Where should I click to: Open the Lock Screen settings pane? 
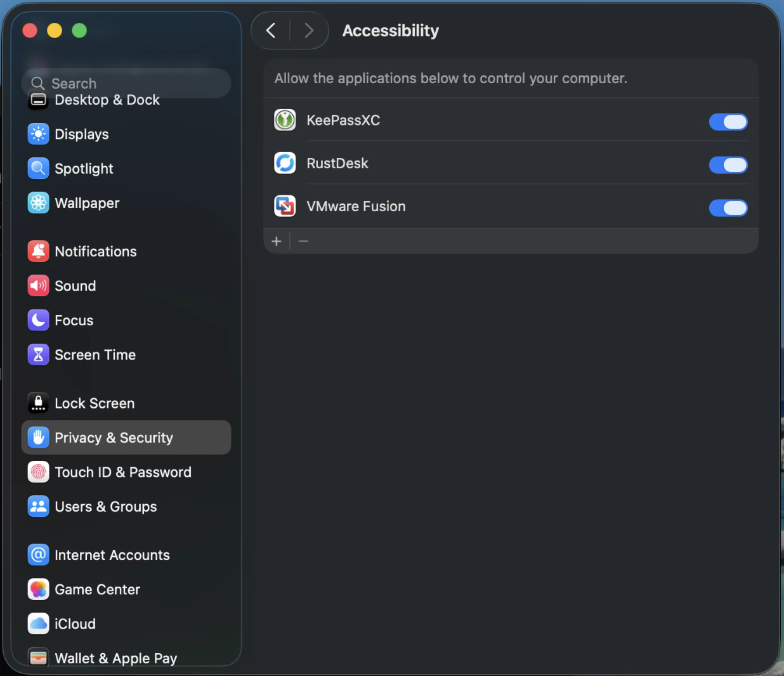coord(95,403)
